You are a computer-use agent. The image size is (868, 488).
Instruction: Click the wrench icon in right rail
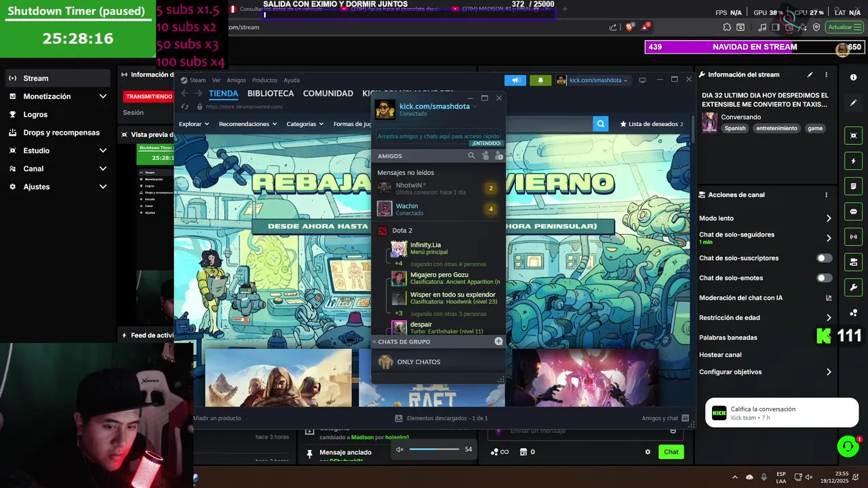pos(853,287)
